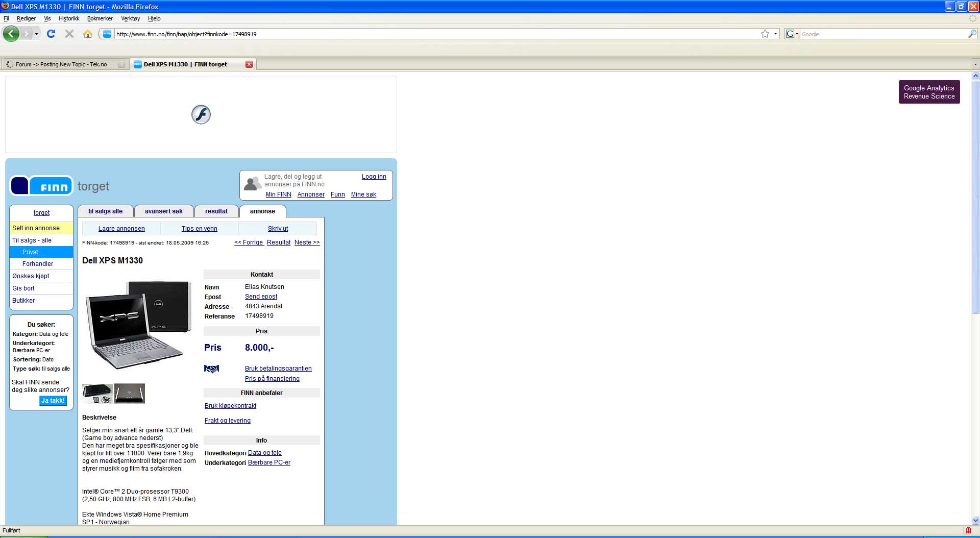Open the Rediger menu
980x538 pixels.
26,18
